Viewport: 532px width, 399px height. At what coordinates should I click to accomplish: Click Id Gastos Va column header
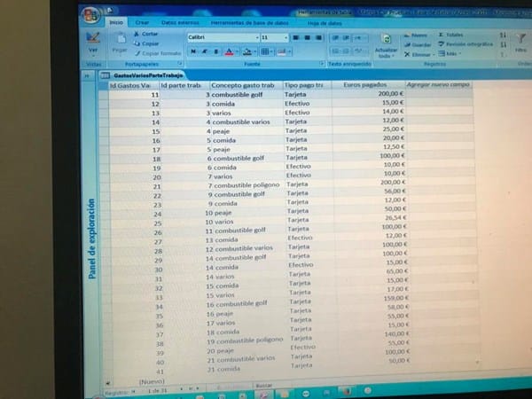(134, 85)
